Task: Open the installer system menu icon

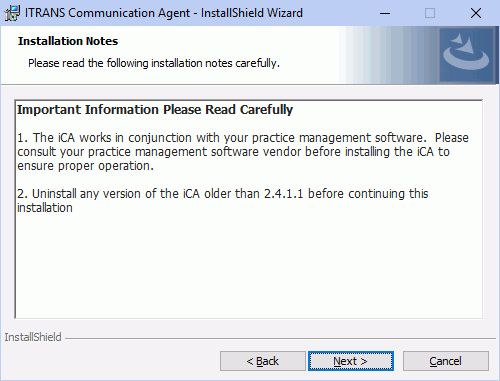Action: click(12, 13)
